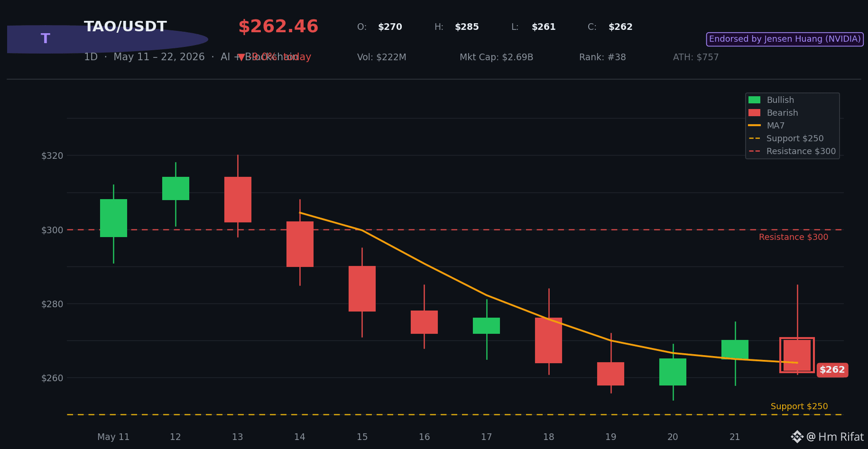Select the red May 14 candle body
Screen dimensions: 868x449
point(300,244)
